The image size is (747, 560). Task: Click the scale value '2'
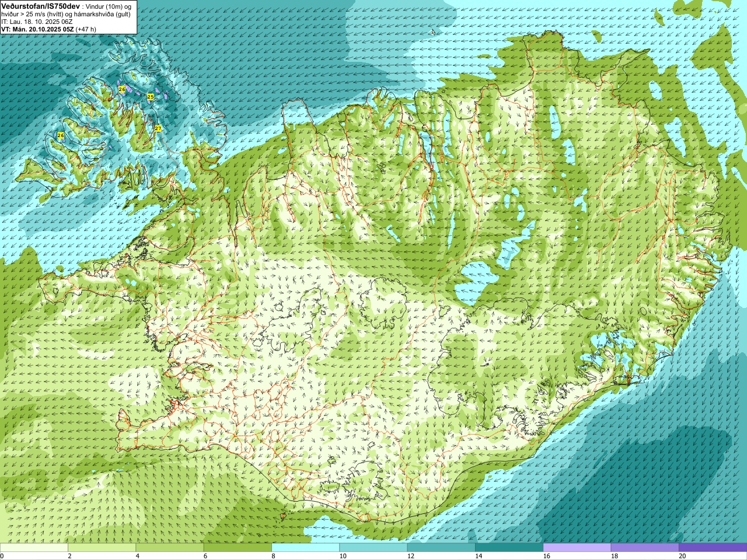coord(69,556)
